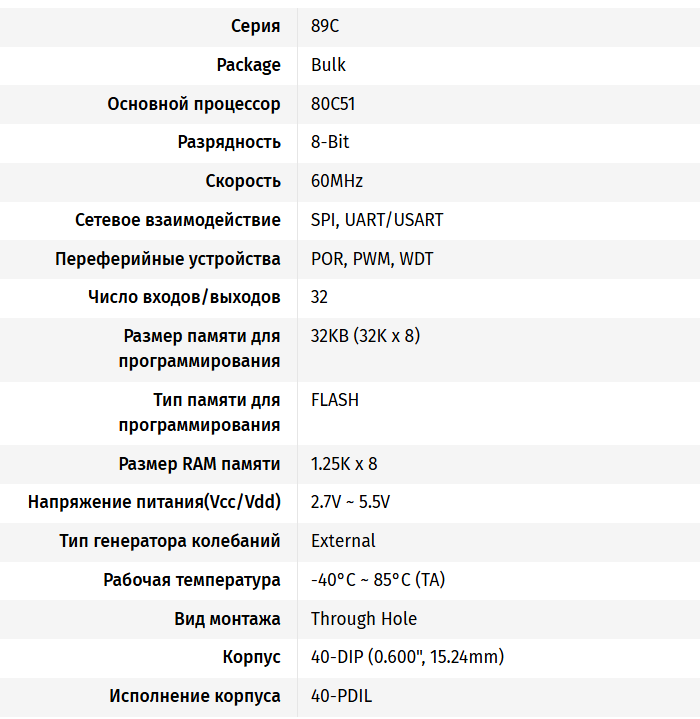The image size is (700, 719).
Task: Select the "Through Hole" mounting value
Action: click(x=364, y=619)
